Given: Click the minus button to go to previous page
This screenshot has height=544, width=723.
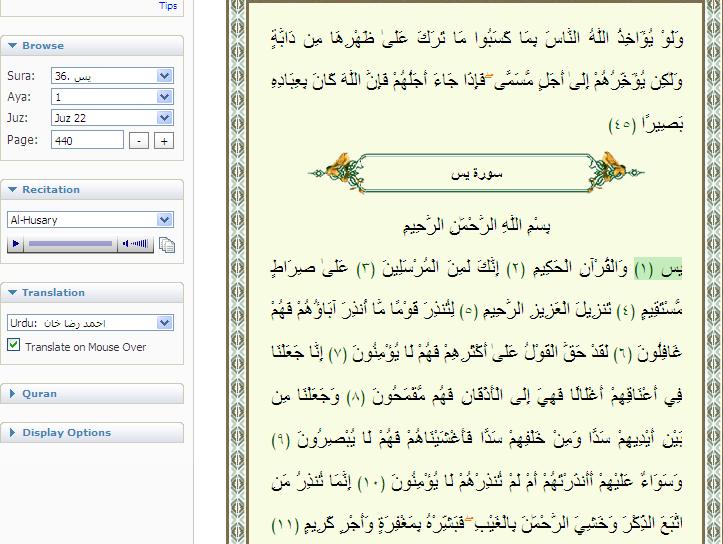Looking at the screenshot, I should coord(140,141).
